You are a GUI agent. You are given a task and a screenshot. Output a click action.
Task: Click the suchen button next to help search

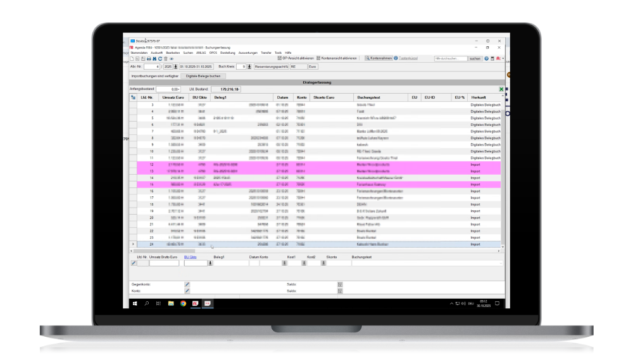[x=475, y=58]
